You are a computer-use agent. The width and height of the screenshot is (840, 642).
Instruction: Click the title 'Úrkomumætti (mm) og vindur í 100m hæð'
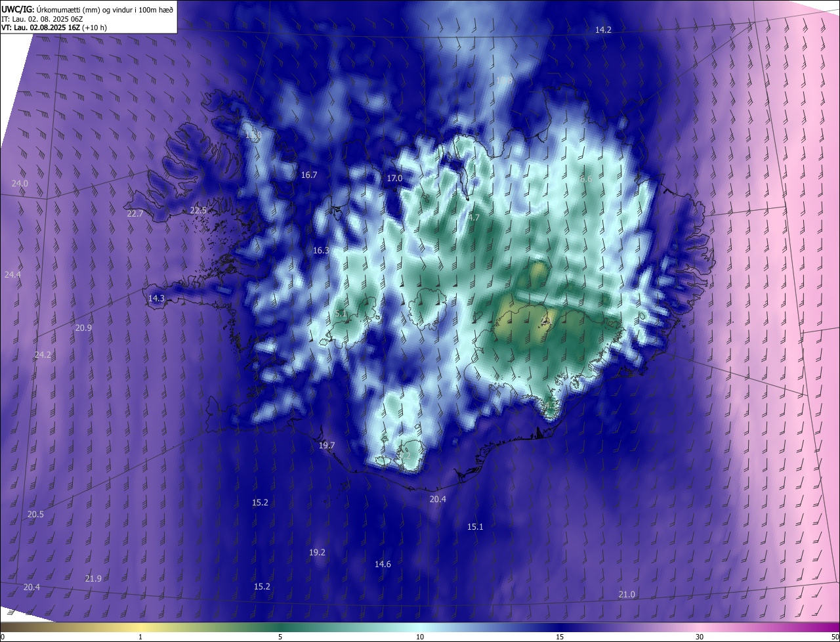104,9
